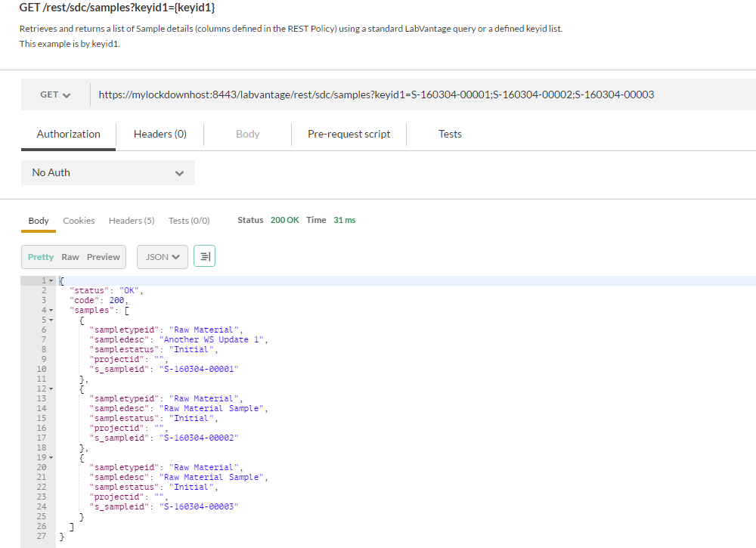Collapse the third sample object at line 19
This screenshot has width=756, height=548.
click(51, 457)
